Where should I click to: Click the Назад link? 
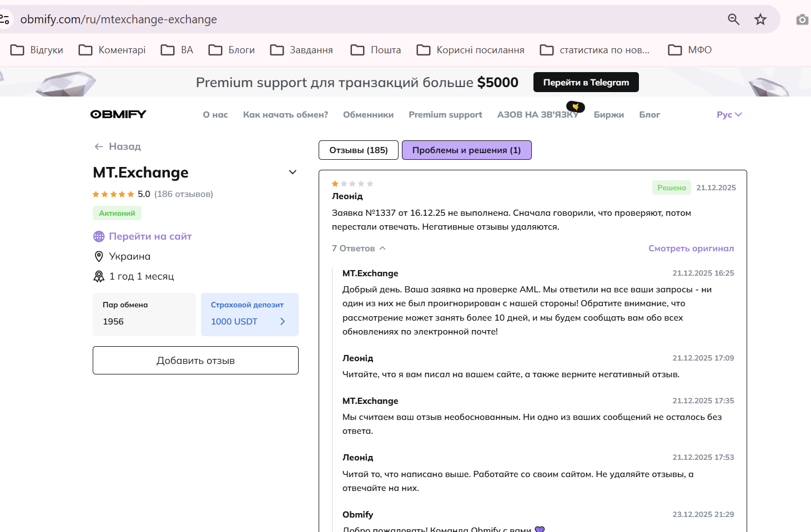pyautogui.click(x=125, y=146)
